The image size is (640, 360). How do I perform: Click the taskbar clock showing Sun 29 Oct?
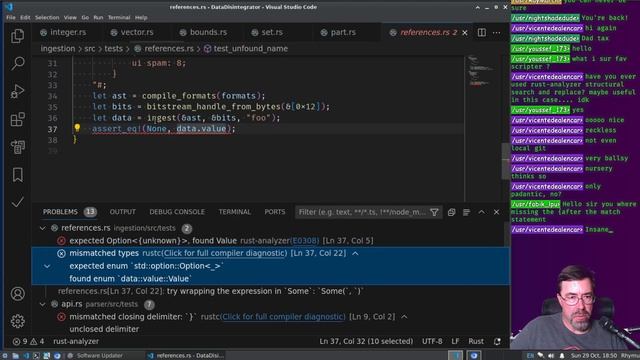(594, 356)
